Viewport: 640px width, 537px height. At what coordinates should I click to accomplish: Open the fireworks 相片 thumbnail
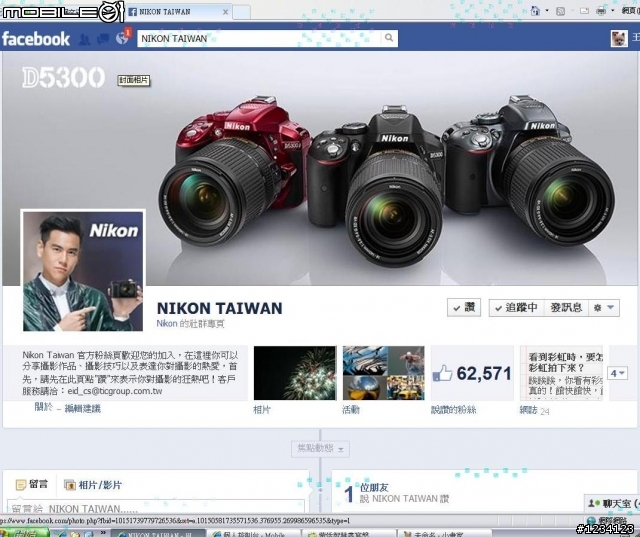pyautogui.click(x=295, y=373)
